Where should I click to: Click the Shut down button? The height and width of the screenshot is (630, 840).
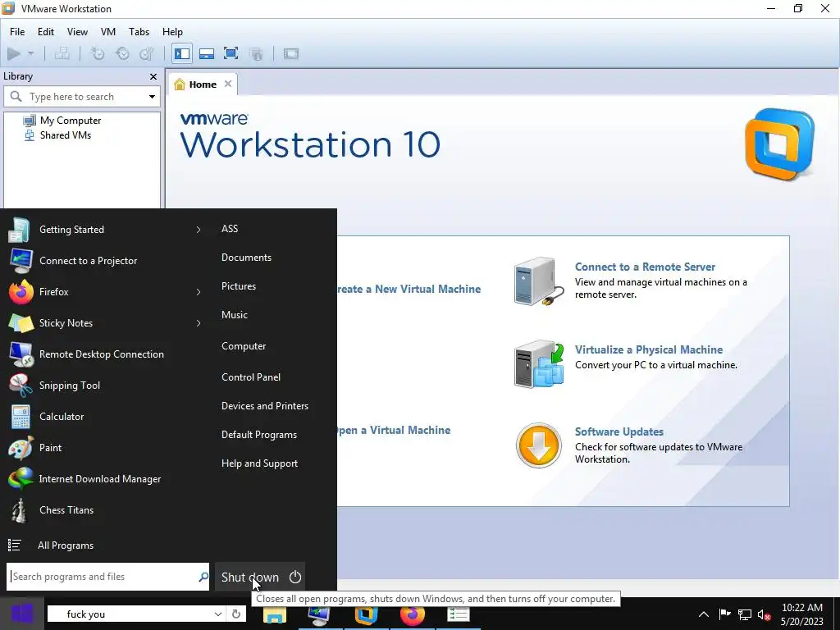click(260, 577)
